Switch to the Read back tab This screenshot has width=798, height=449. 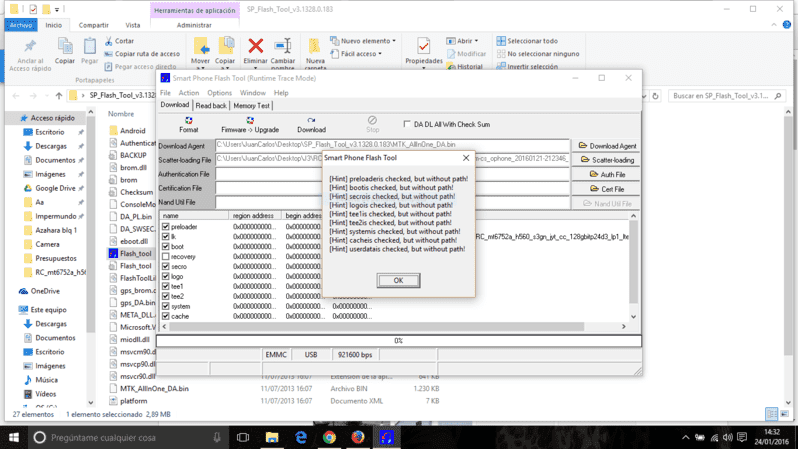coord(211,106)
